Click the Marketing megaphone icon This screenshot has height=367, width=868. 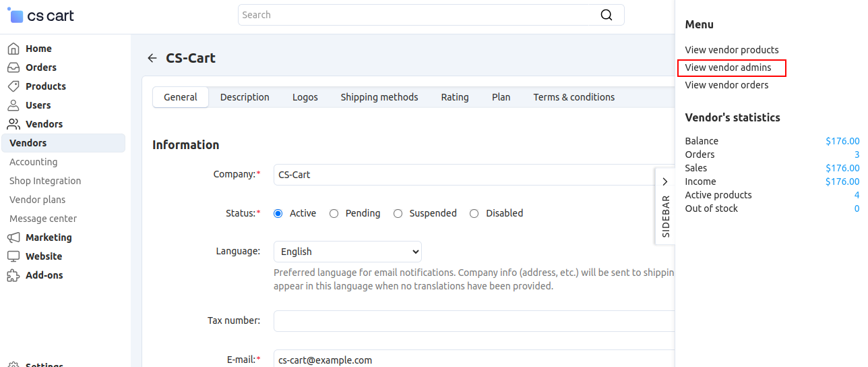[x=13, y=237]
